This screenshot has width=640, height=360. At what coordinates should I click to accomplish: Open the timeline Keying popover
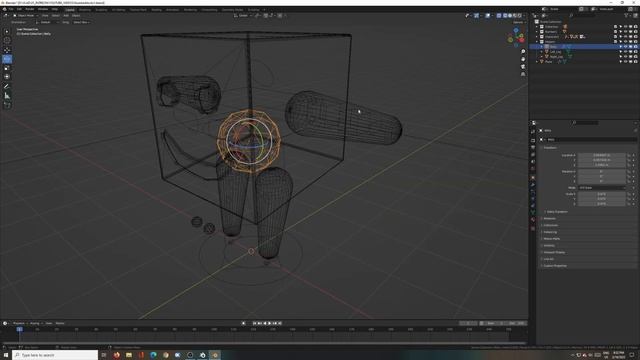click(x=35, y=323)
